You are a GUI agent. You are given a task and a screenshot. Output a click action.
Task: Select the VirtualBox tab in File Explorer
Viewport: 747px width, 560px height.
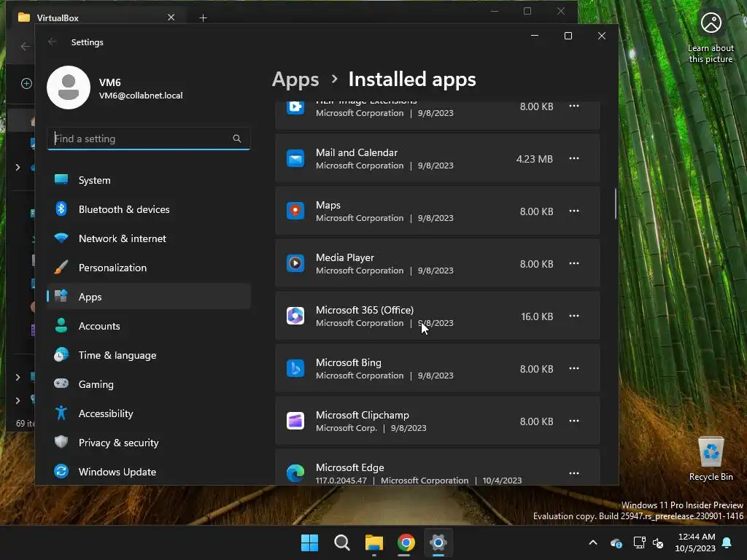click(x=97, y=17)
